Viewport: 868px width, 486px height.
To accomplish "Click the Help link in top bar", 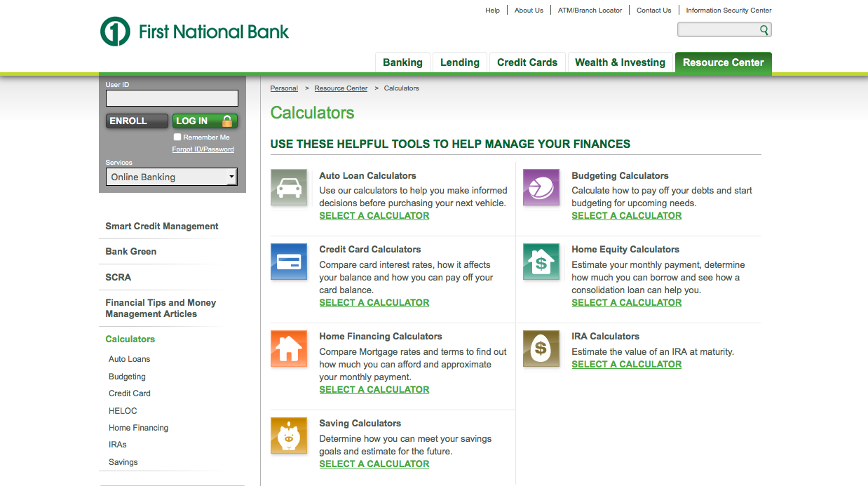I will pos(492,11).
